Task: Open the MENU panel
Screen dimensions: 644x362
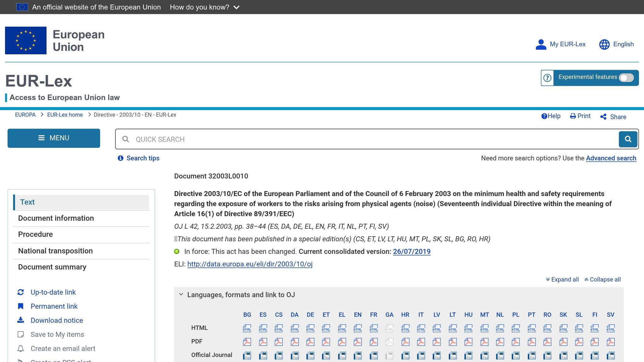Action: [53, 138]
